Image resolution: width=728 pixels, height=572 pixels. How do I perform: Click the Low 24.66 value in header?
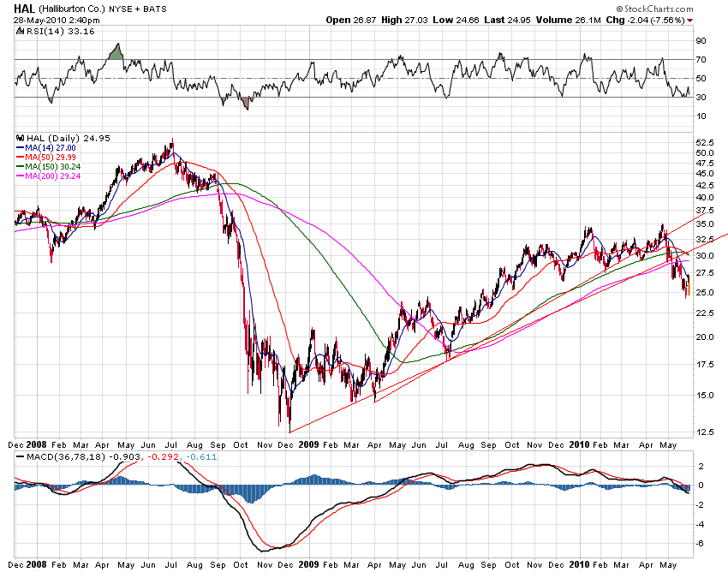[456, 20]
